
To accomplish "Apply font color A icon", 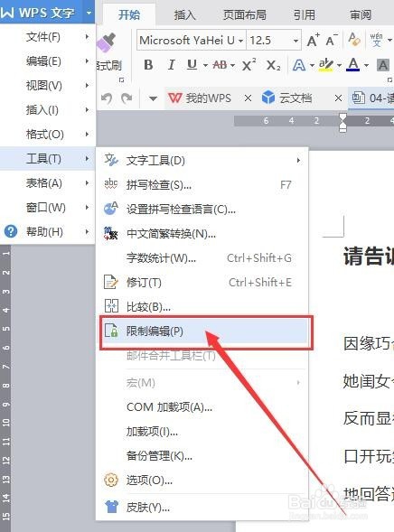I will (x=353, y=64).
